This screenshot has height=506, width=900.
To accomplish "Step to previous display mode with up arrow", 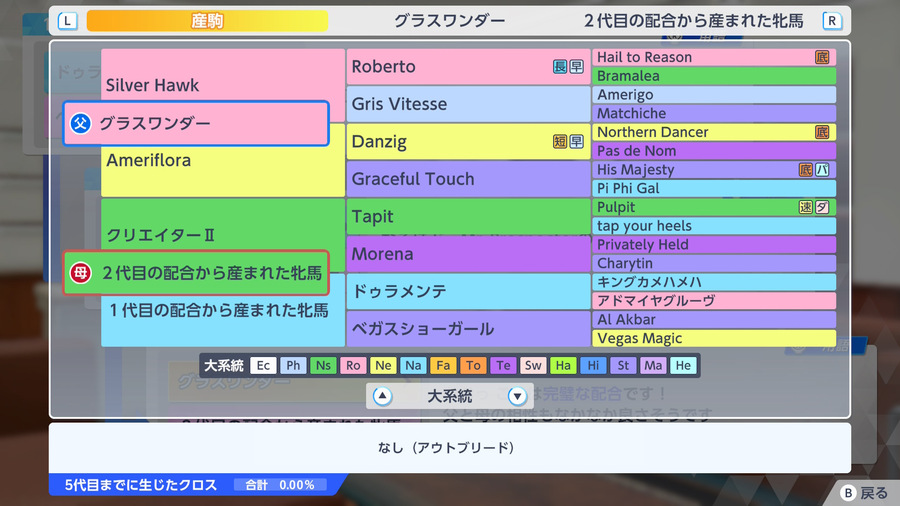I will pyautogui.click(x=382, y=396).
